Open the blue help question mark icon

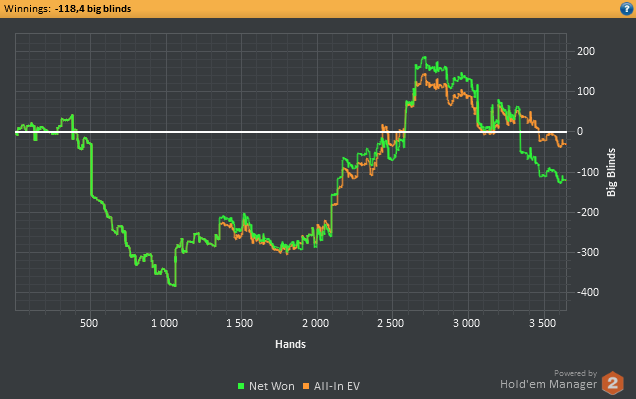626,9
